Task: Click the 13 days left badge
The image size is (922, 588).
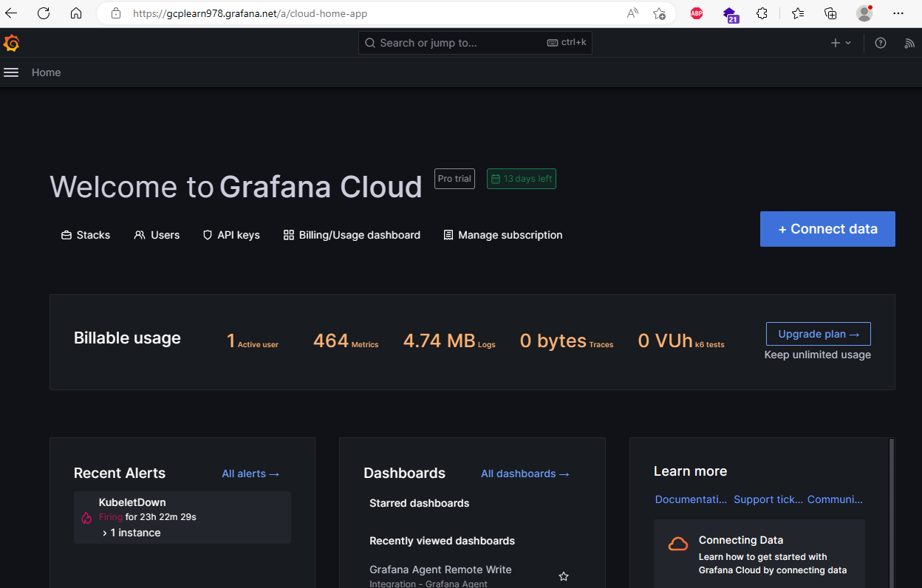Action: click(x=522, y=179)
